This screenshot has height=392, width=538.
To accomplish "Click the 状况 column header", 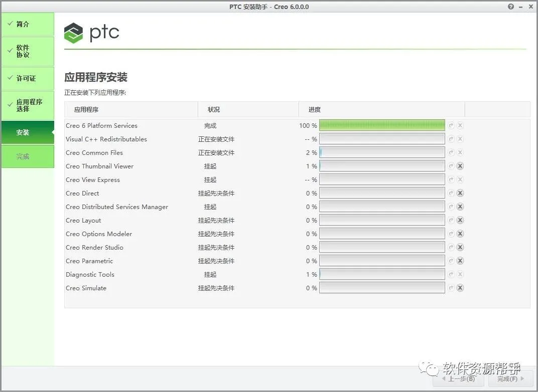I will point(248,110).
